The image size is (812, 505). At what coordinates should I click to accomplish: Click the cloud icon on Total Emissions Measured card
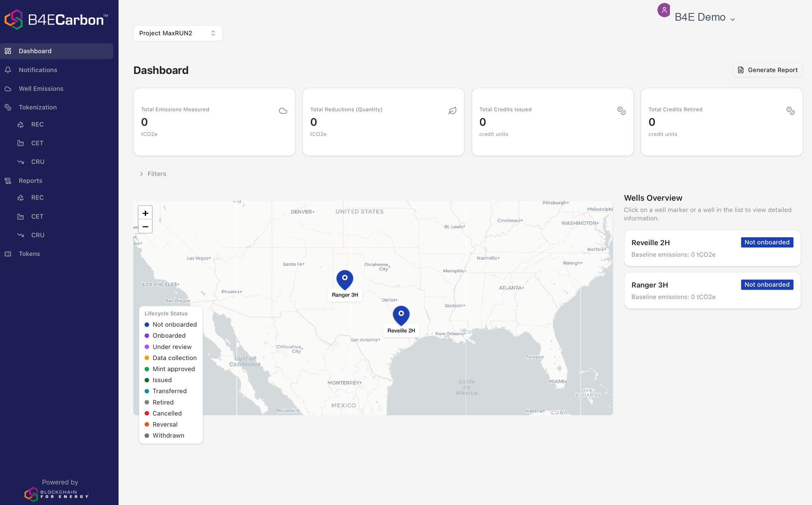pyautogui.click(x=283, y=111)
